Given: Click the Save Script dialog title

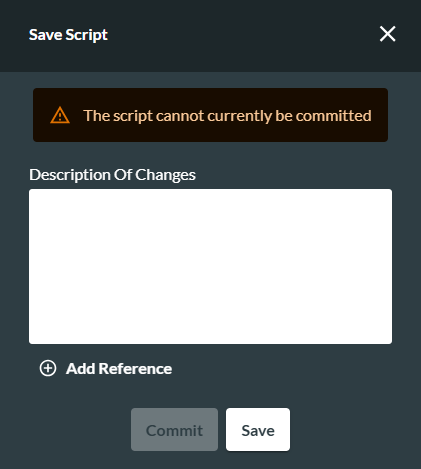Looking at the screenshot, I should pos(68,35).
